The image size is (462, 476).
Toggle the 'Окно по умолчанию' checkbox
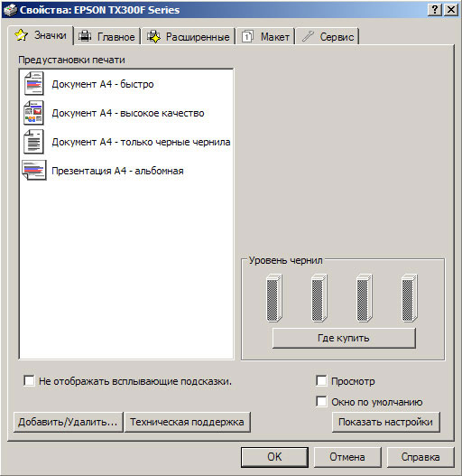[x=321, y=401]
